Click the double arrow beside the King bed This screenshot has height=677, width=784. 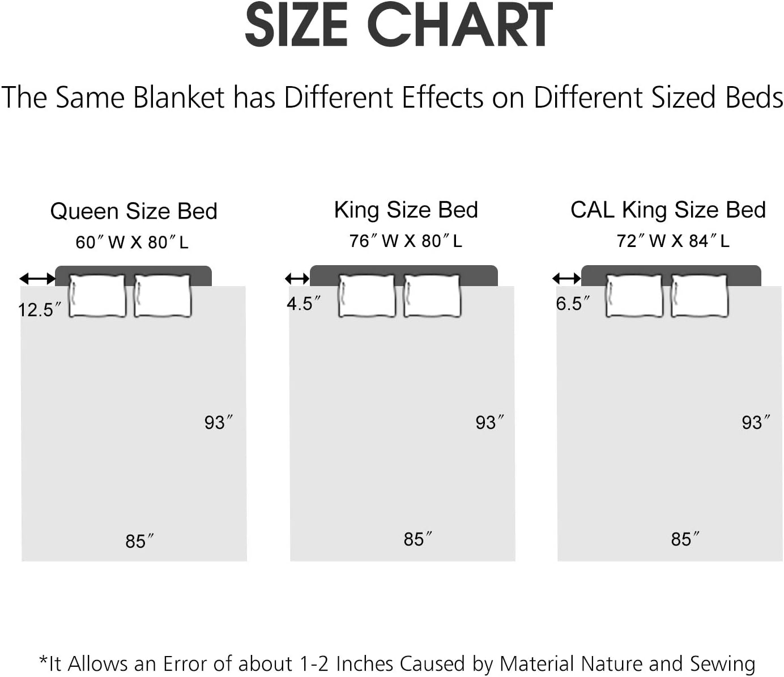297,278
